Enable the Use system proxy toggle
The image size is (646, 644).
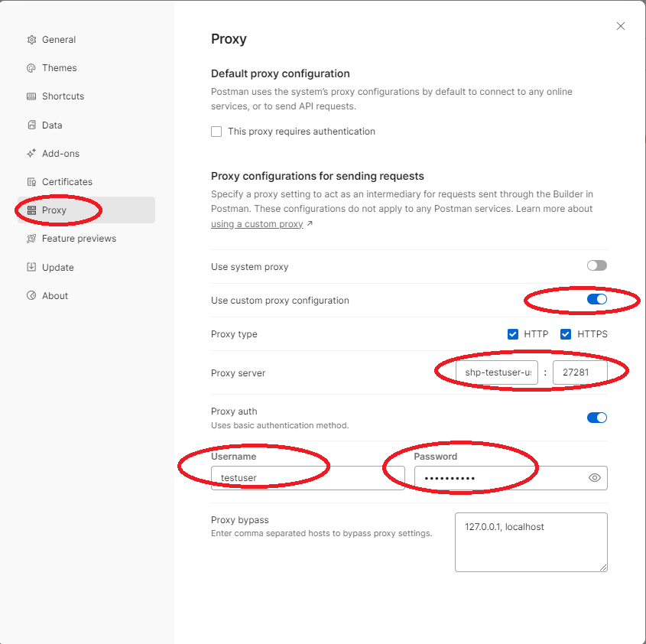coord(597,265)
